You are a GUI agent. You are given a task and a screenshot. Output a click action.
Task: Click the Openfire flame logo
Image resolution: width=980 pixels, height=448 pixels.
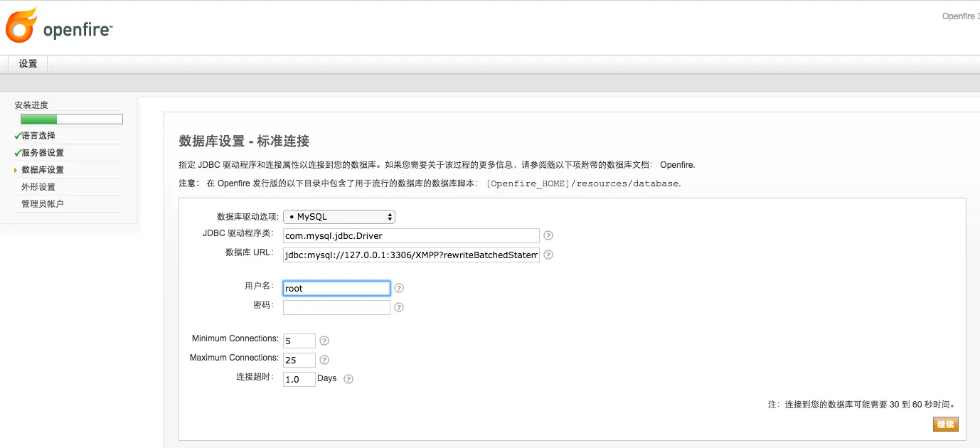pyautogui.click(x=21, y=25)
